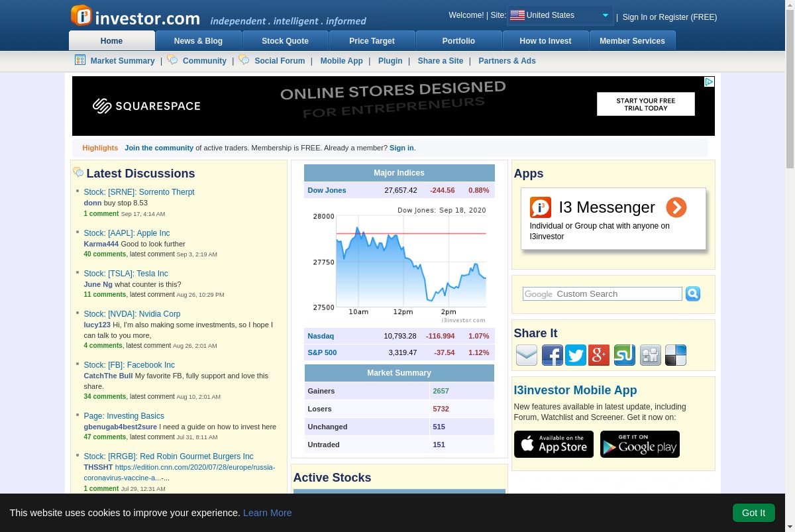This screenshot has height=532, width=795.
Task: Share the page on Digg
Action: 651,355
